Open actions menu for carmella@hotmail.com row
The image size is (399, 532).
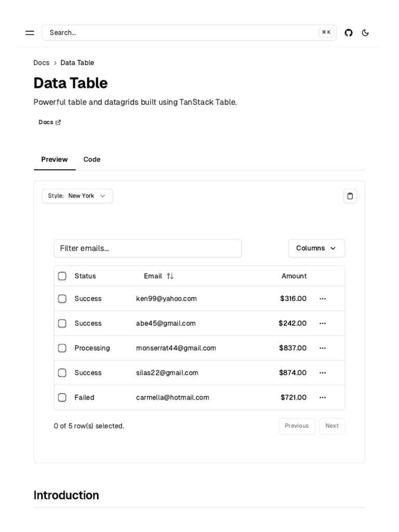pos(323,397)
